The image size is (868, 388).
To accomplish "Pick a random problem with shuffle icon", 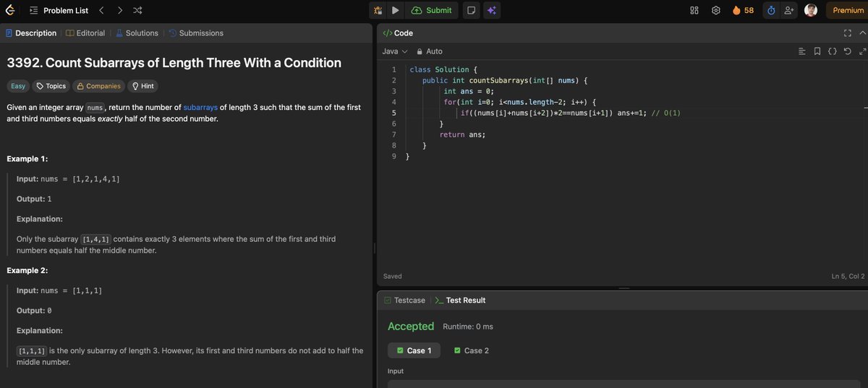I will point(138,10).
